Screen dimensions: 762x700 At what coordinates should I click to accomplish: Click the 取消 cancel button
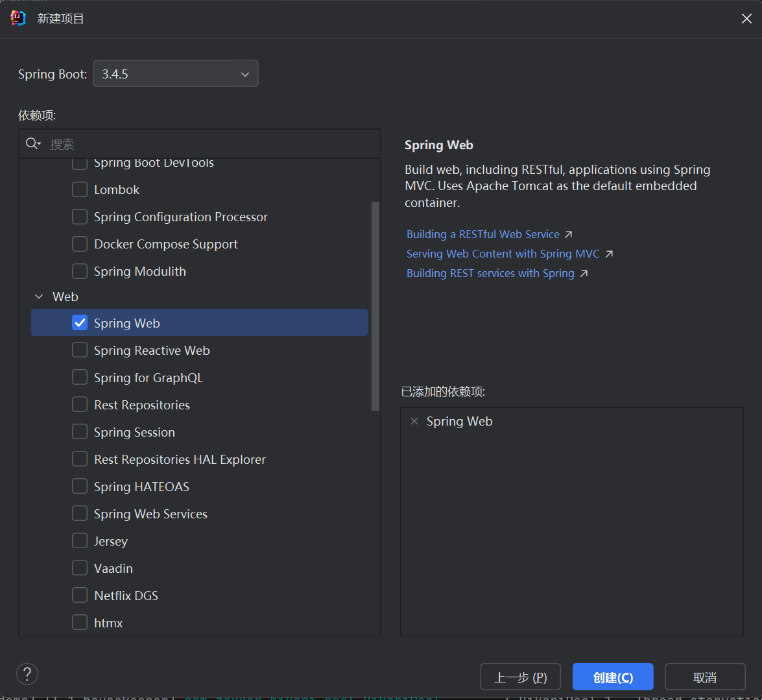pyautogui.click(x=705, y=677)
